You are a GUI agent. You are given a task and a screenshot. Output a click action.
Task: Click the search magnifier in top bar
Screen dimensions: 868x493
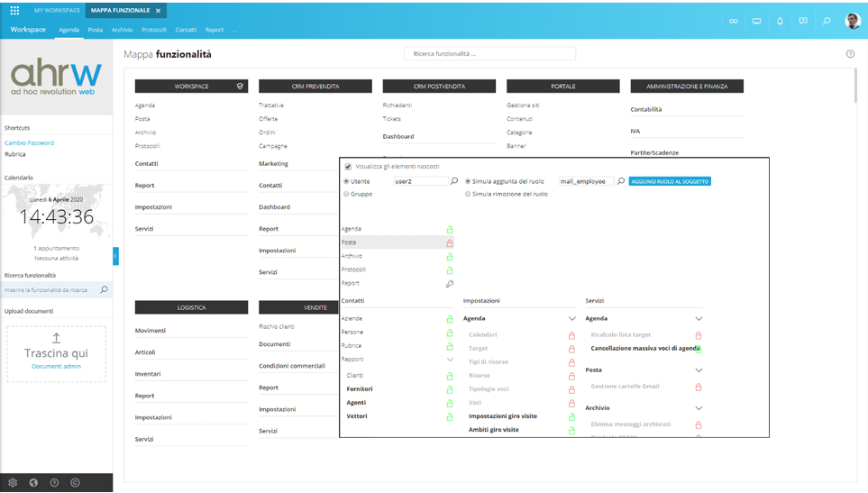(x=827, y=21)
